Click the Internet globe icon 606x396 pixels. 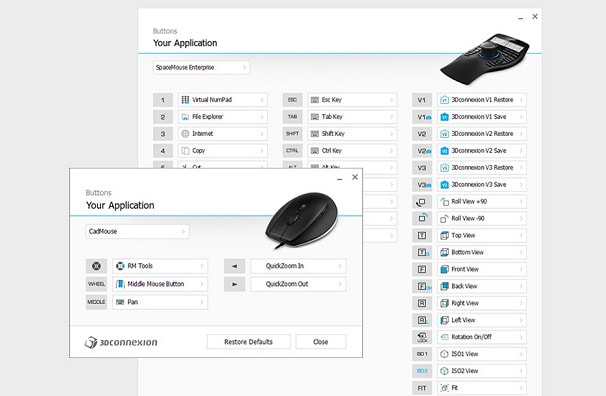[x=185, y=134]
